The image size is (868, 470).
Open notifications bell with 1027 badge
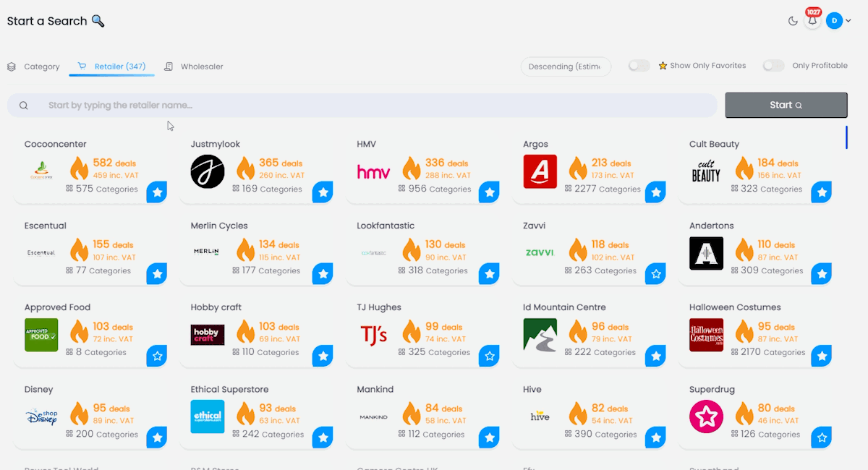(x=813, y=20)
